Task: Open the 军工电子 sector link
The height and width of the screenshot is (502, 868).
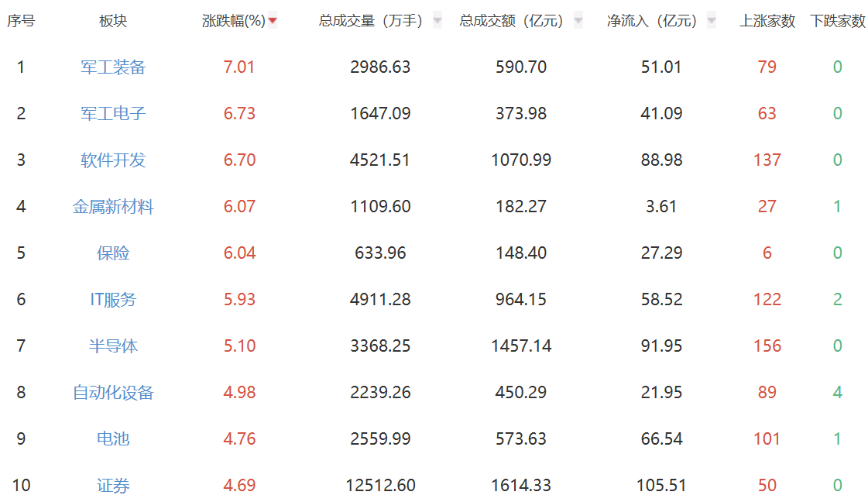Action: pyautogui.click(x=113, y=114)
